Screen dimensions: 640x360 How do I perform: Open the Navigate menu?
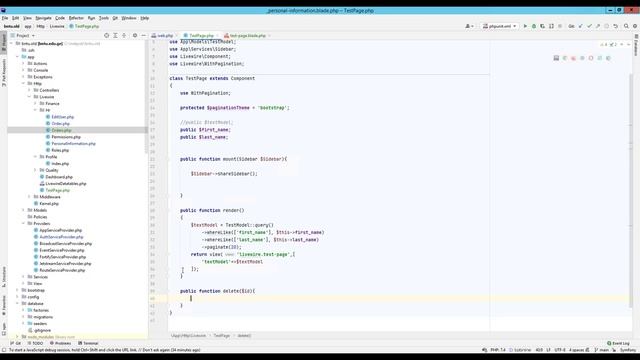(43, 18)
